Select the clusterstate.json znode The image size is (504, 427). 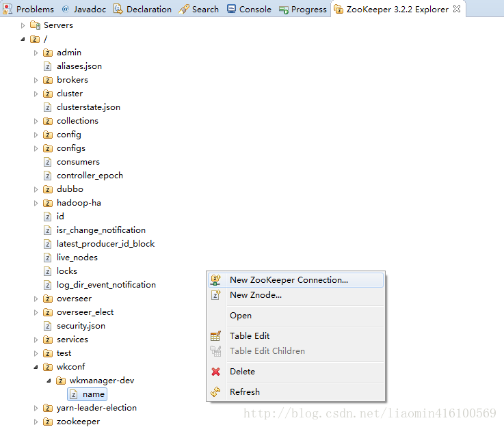tap(88, 107)
